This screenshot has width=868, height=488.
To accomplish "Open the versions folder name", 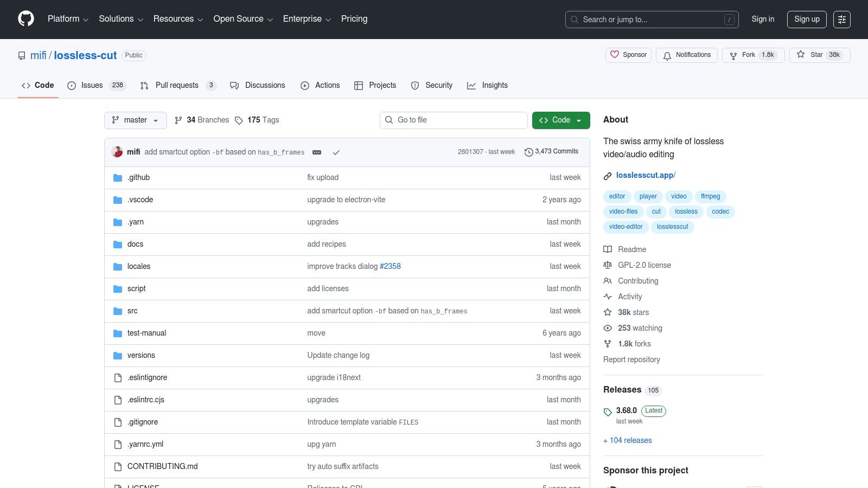I will [x=141, y=355].
